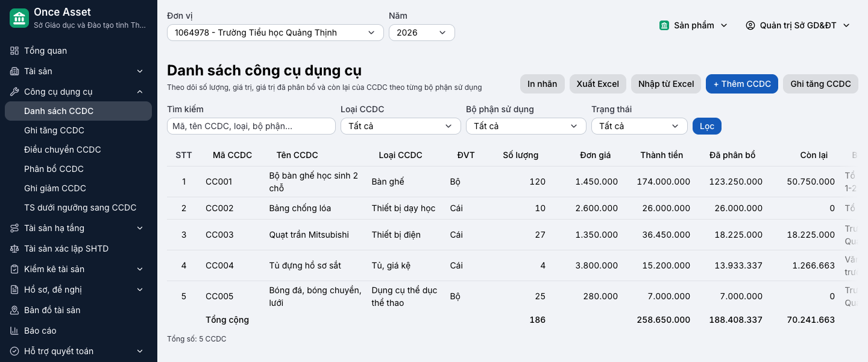
Task: Click the Xuất Excel button
Action: [598, 84]
